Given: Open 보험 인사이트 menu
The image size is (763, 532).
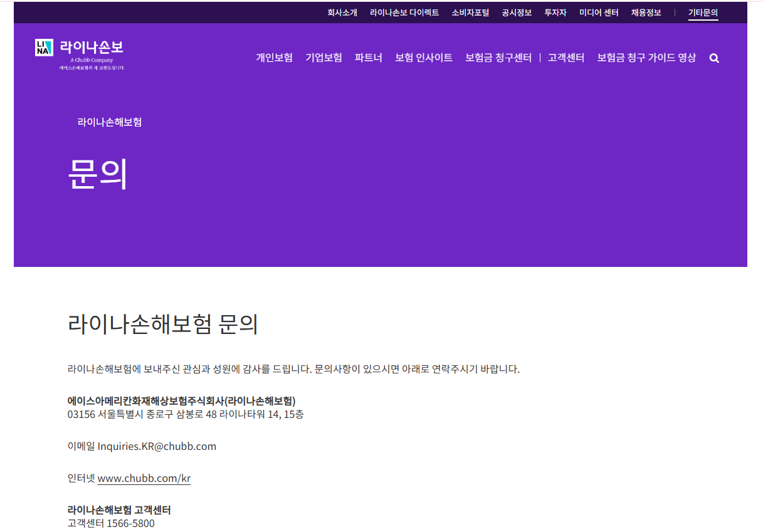Looking at the screenshot, I should (x=424, y=58).
